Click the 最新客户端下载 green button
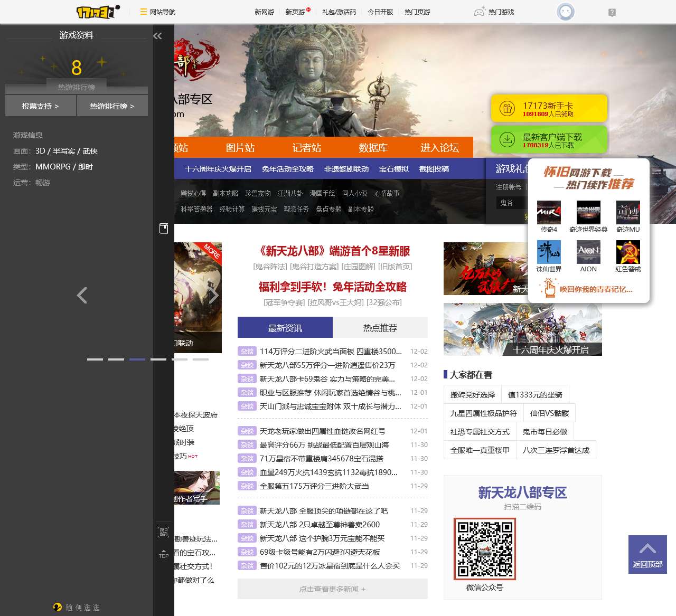 pyautogui.click(x=549, y=140)
